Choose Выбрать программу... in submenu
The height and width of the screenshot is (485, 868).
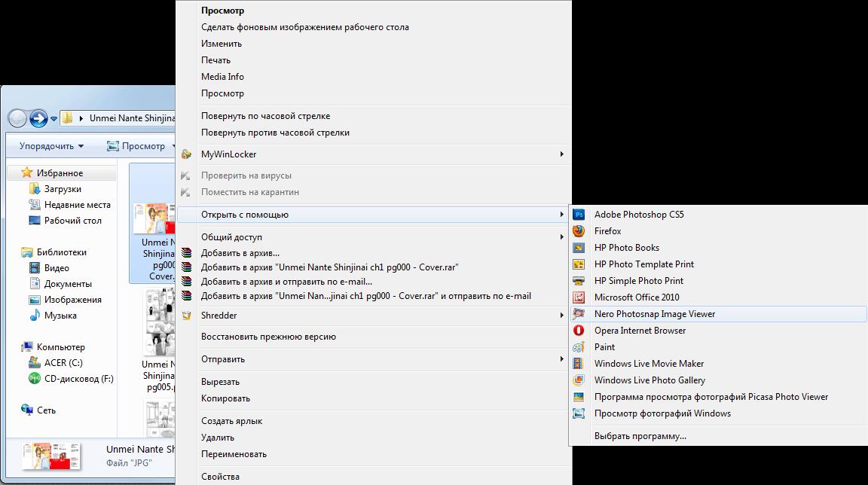coord(719,436)
